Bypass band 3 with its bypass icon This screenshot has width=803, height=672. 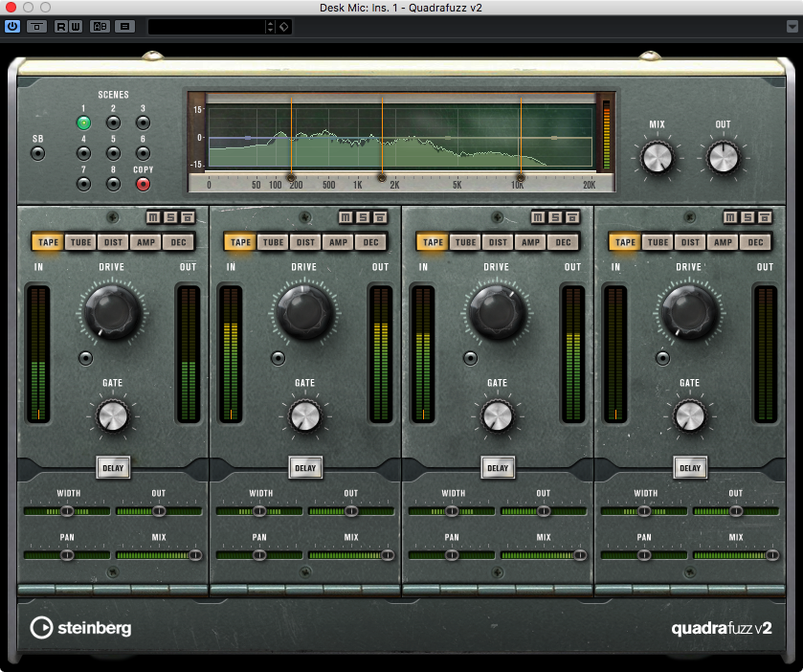pyautogui.click(x=572, y=217)
